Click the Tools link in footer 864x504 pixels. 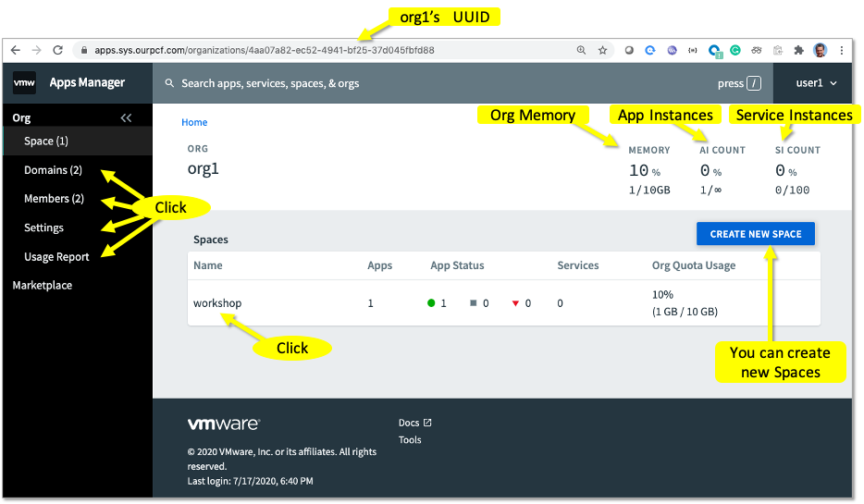[410, 439]
